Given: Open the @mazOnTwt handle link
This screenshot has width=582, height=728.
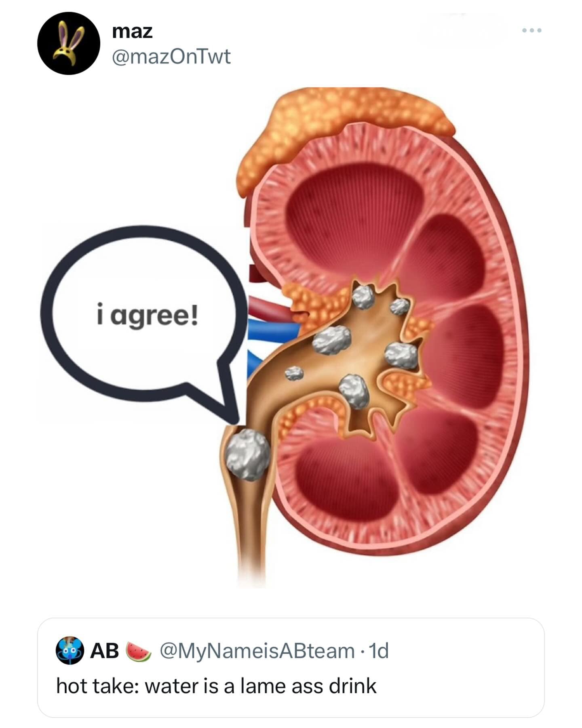Looking at the screenshot, I should [171, 56].
